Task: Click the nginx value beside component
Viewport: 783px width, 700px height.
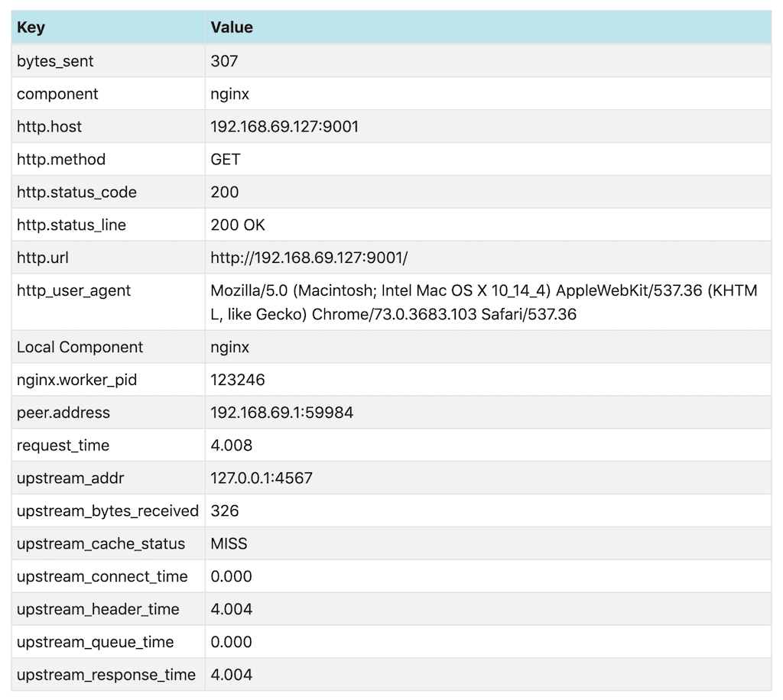Action: (x=229, y=94)
